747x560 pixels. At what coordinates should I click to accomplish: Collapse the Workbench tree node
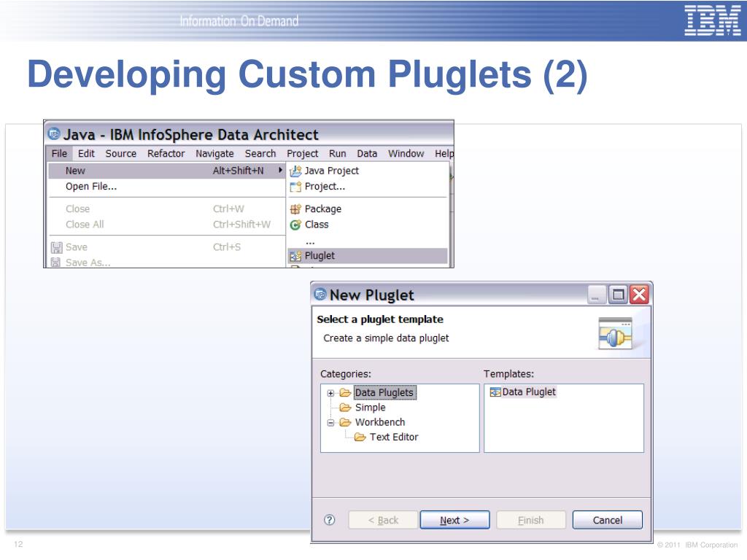click(x=330, y=423)
